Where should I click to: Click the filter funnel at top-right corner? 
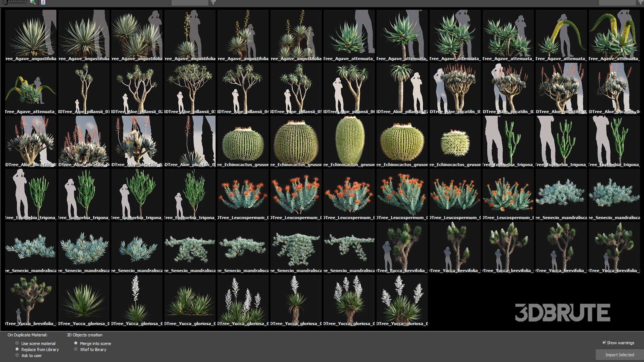click(641, 2)
